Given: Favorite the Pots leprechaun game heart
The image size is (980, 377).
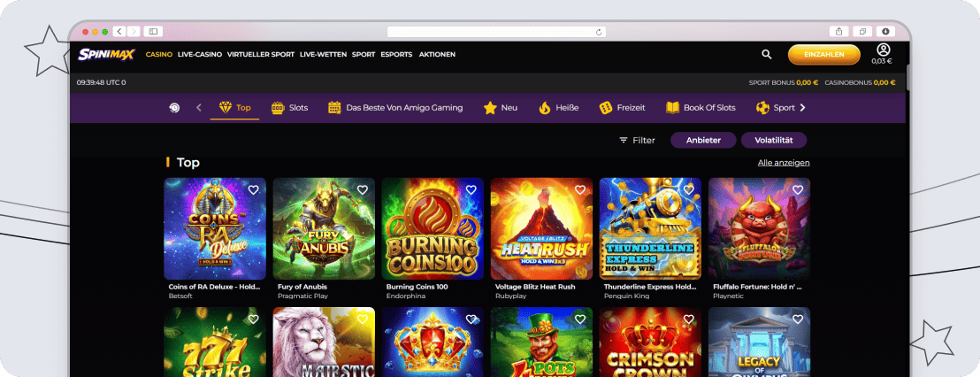Looking at the screenshot, I should [x=580, y=319].
